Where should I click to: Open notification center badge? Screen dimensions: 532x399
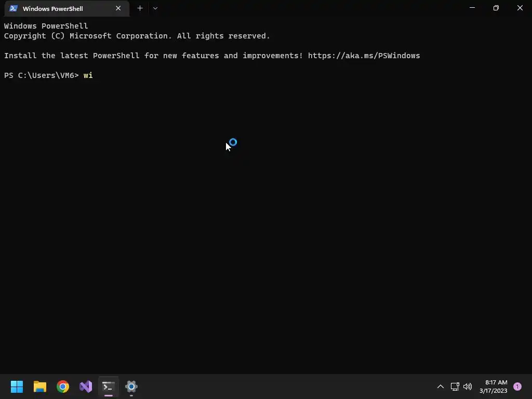click(x=517, y=387)
